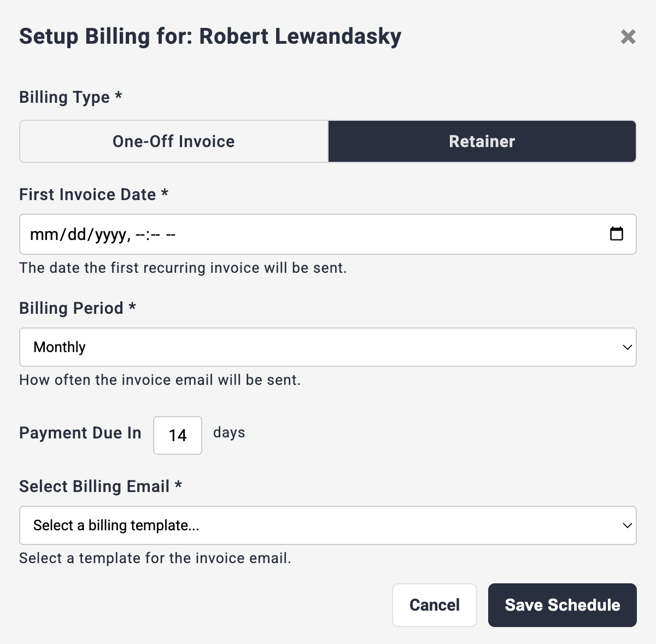
Task: Select the dd day segment
Action: point(77,235)
